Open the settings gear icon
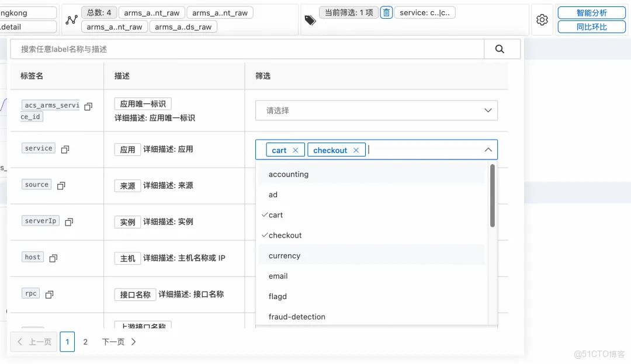The width and height of the screenshot is (631, 364). (542, 19)
